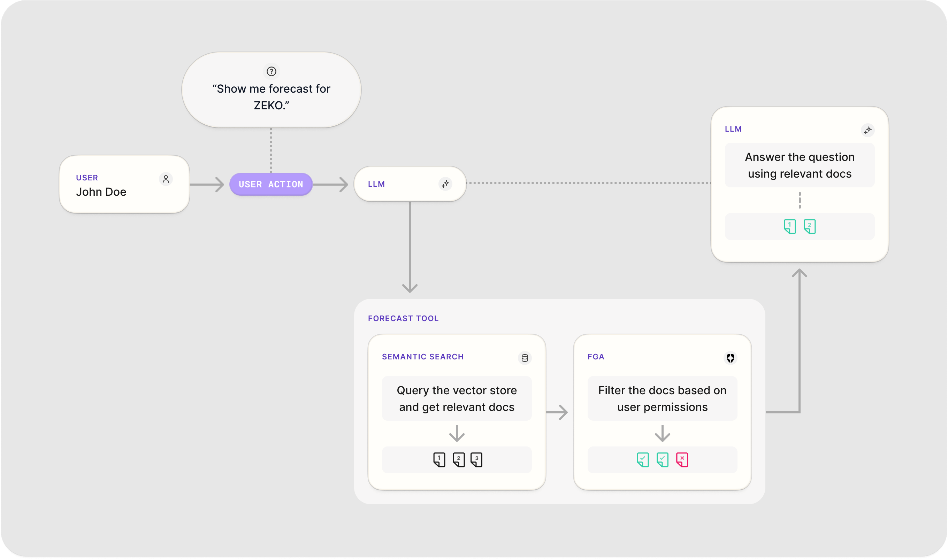Select green document 2 in the LLM answer card
Image resolution: width=948 pixels, height=560 pixels.
(810, 226)
